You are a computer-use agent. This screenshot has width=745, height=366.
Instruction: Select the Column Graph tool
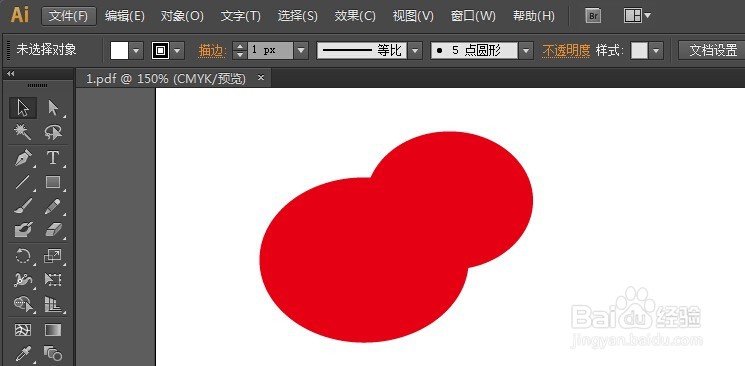pos(53,304)
